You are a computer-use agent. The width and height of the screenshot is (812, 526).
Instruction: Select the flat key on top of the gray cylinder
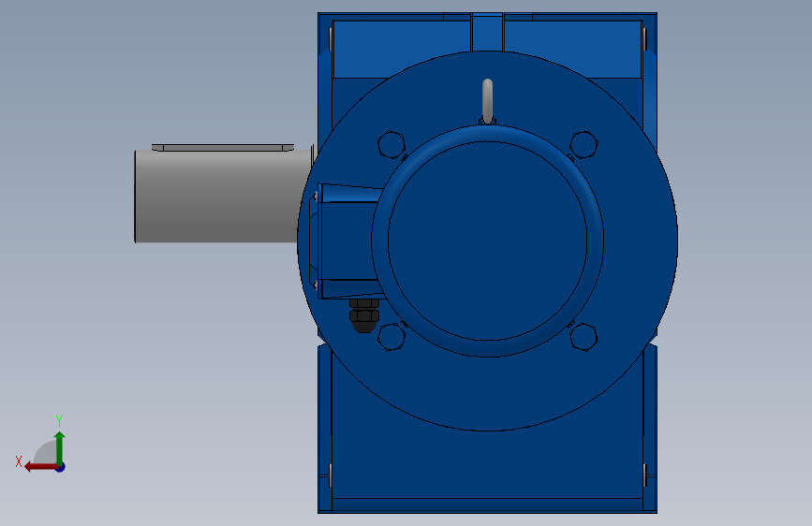click(223, 148)
